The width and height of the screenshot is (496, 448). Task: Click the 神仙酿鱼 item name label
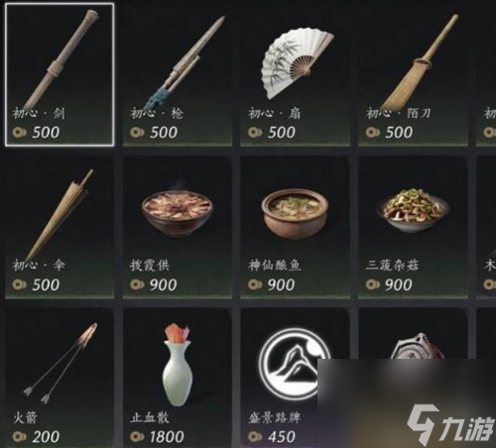tap(275, 266)
